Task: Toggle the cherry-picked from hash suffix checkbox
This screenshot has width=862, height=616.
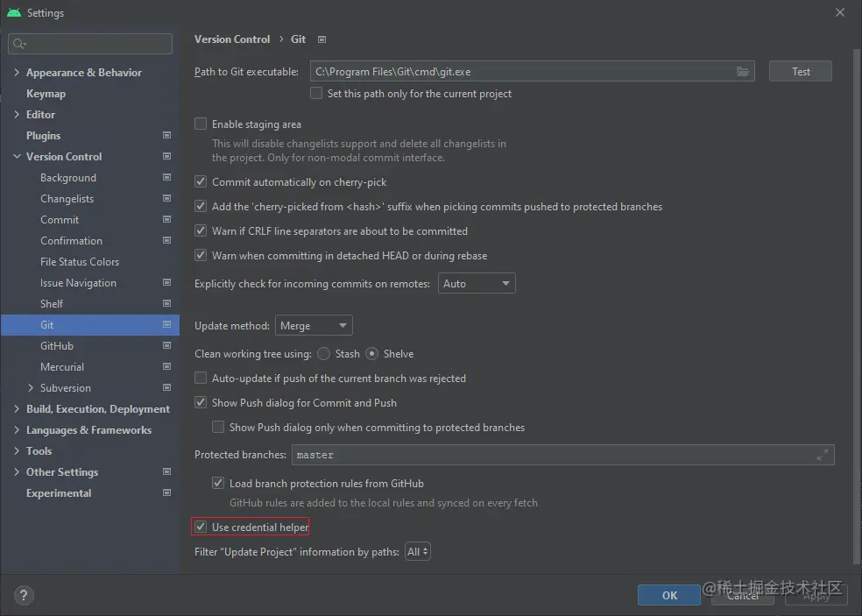Action: pyautogui.click(x=201, y=206)
